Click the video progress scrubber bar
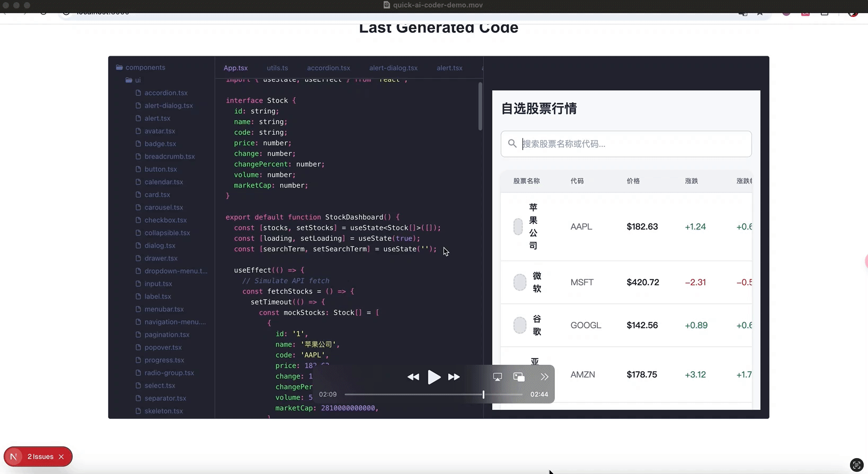Image resolution: width=868 pixels, height=474 pixels. coord(433,394)
